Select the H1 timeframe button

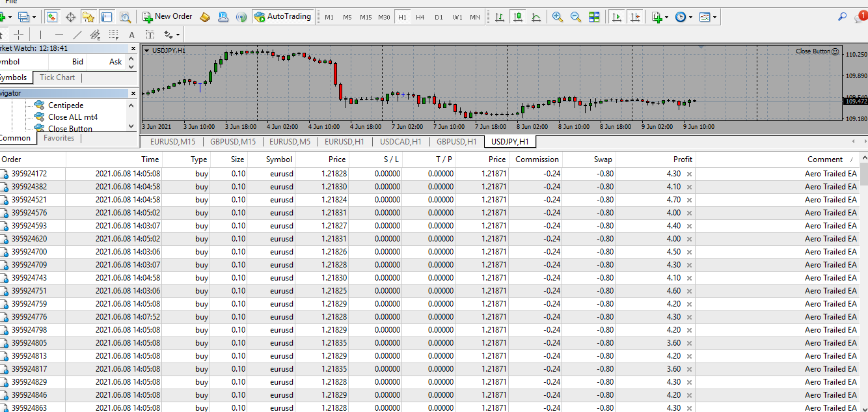coord(402,17)
